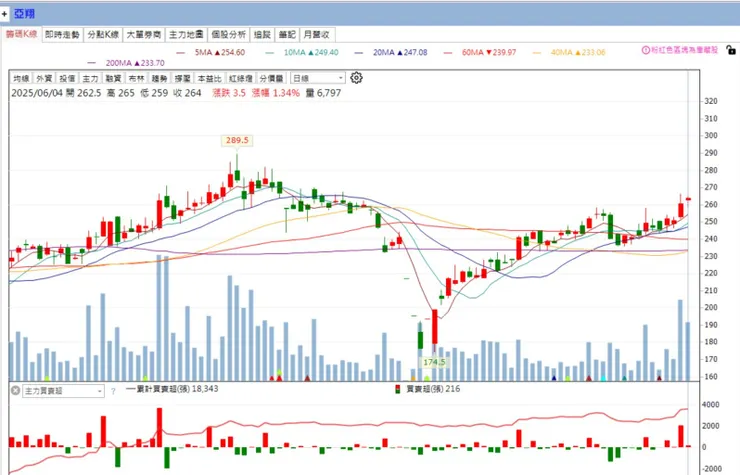This screenshot has height=475, width=740.
Task: Click the red-green 買賣超 legend icon
Action: pyautogui.click(x=397, y=389)
